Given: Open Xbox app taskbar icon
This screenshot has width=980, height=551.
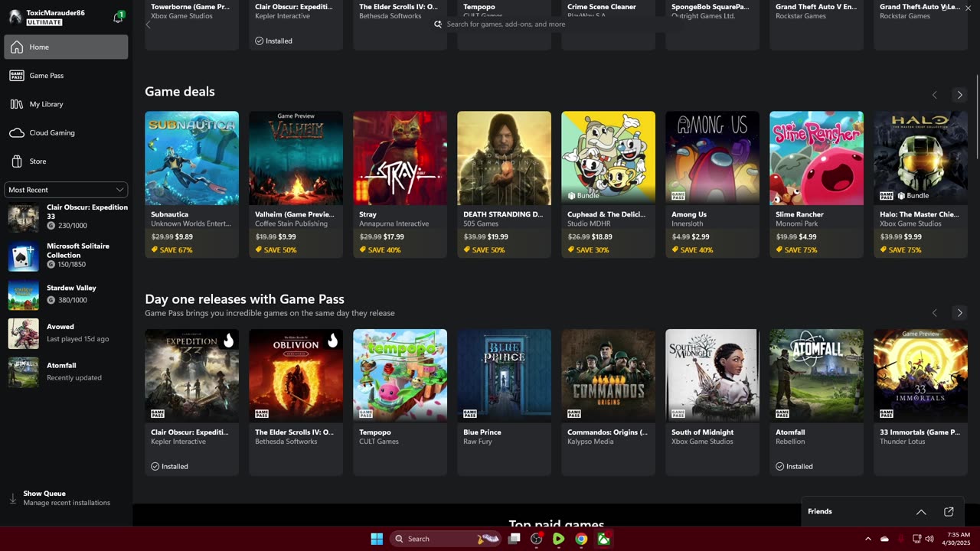Looking at the screenshot, I should point(604,539).
